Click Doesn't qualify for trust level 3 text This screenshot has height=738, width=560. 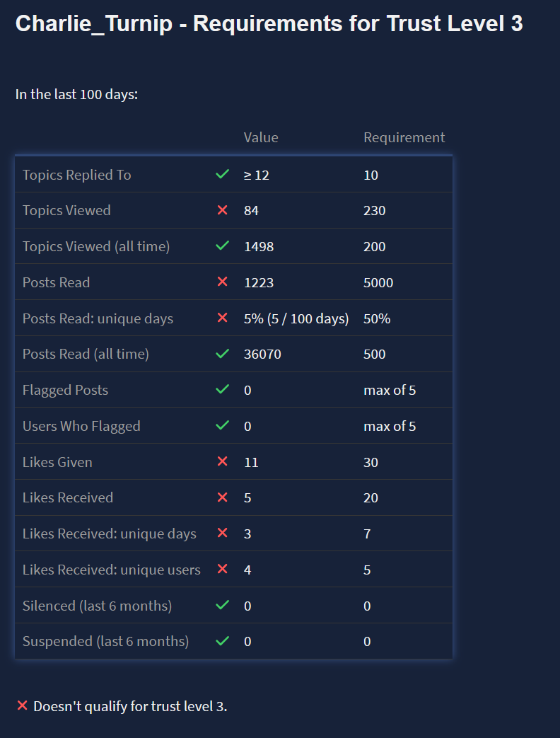pos(130,706)
